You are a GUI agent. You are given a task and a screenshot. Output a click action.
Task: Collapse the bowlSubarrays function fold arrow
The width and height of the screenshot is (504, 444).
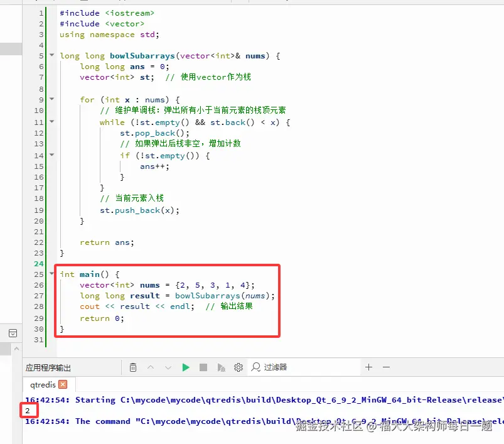51,55
